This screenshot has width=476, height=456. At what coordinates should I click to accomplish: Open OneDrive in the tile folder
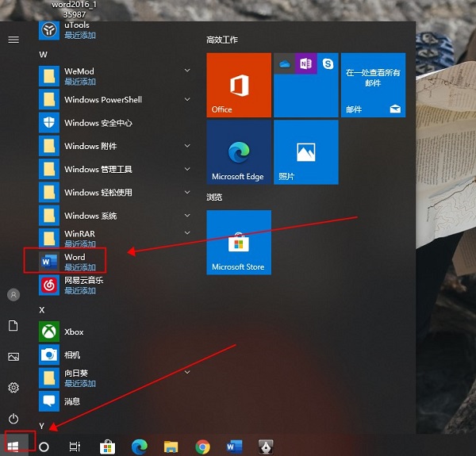(x=285, y=63)
